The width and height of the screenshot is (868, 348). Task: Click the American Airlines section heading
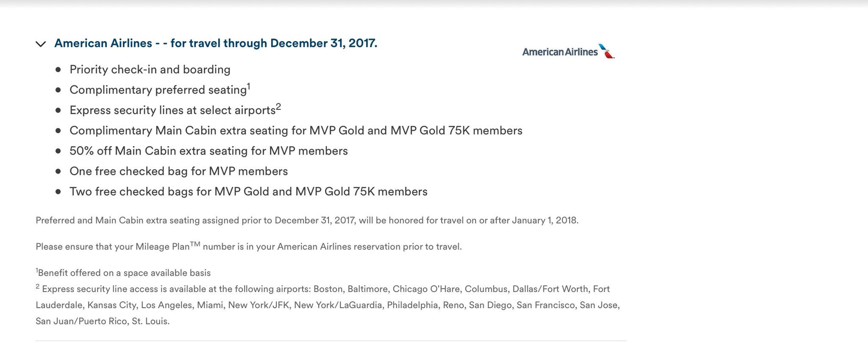coord(216,43)
